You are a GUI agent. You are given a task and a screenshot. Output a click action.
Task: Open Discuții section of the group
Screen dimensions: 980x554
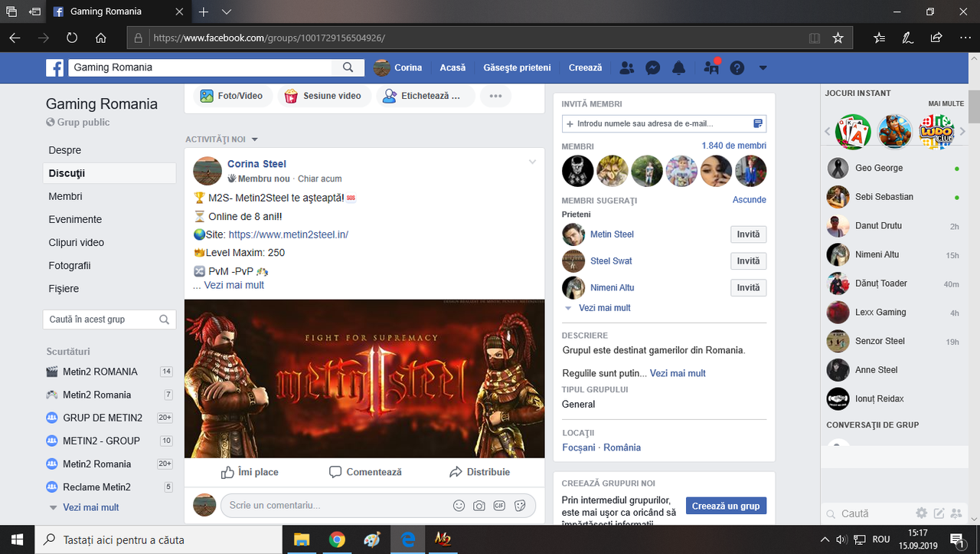click(109, 173)
